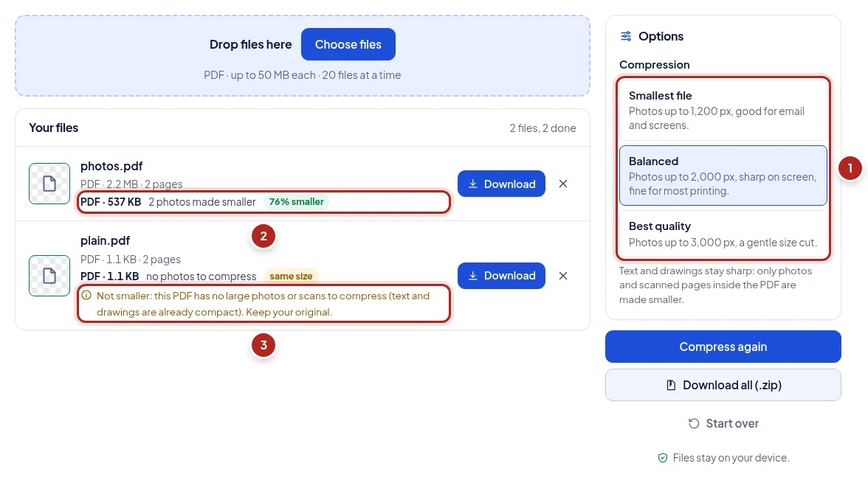Viewport: 868px width, 480px height.
Task: Click the 'PDF · 1.1 KB' result size in bold
Action: (x=109, y=276)
